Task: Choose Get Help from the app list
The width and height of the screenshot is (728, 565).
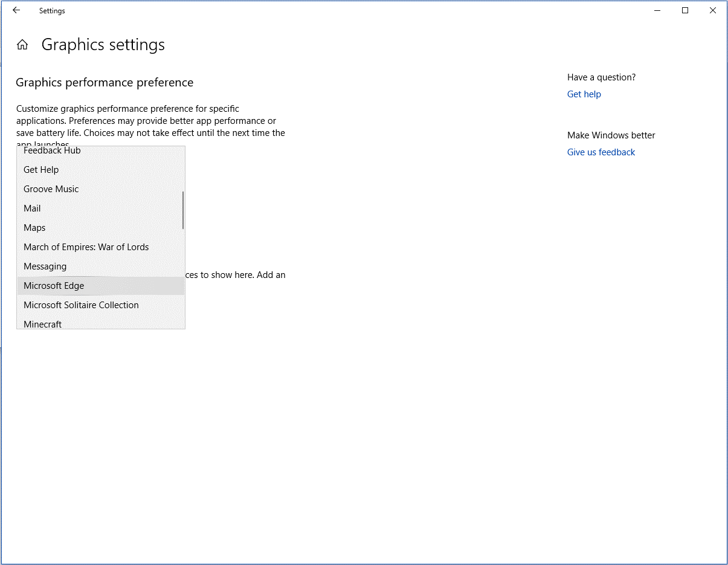Action: coord(101,170)
